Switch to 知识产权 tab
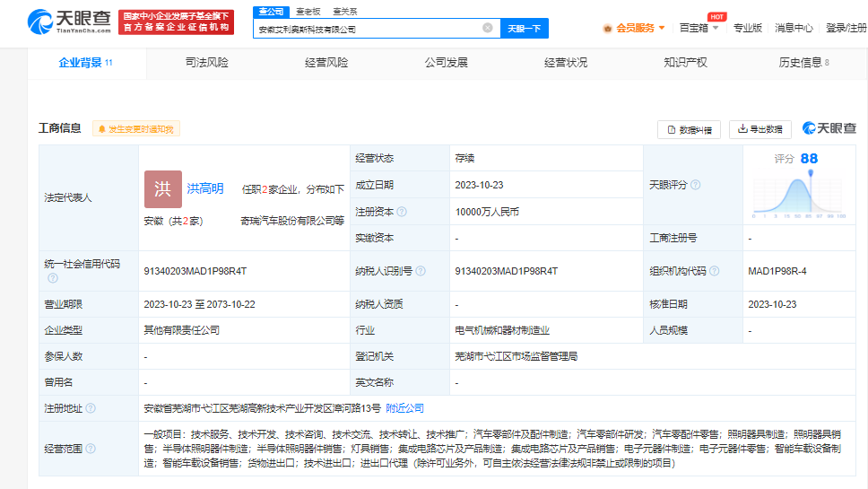 685,63
